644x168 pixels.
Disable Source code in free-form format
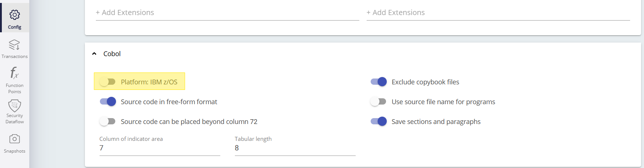[108, 102]
